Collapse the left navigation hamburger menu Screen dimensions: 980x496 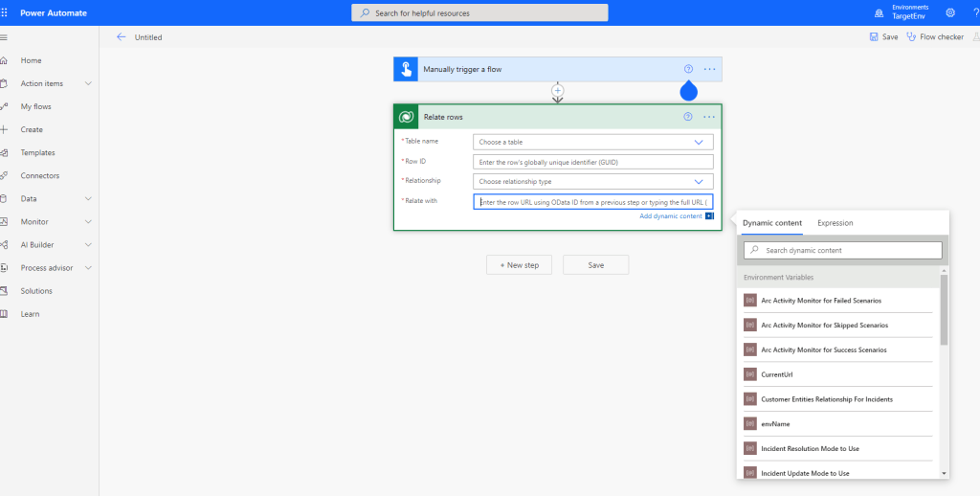pyautogui.click(x=5, y=37)
